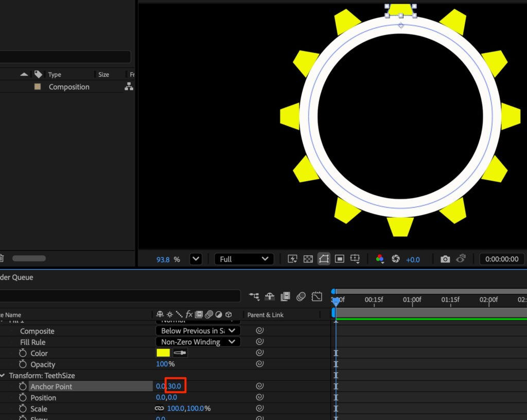Click the Color eyedropper icon
This screenshot has width=527, height=420.
click(x=180, y=353)
